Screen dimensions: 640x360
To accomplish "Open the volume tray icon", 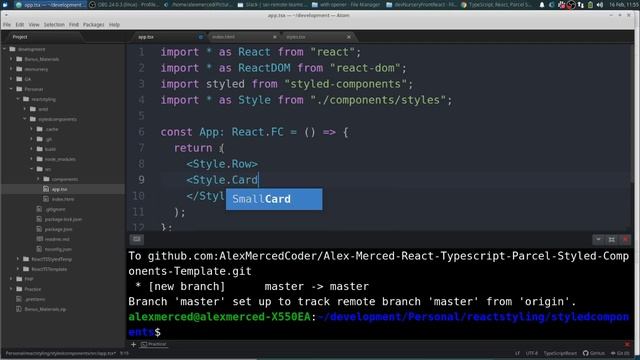I will (x=600, y=5).
